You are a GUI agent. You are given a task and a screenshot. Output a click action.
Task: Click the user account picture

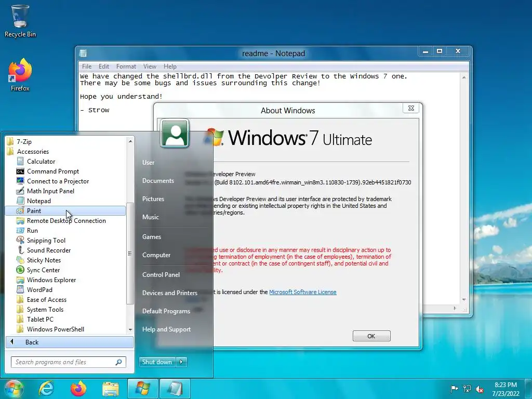click(175, 133)
